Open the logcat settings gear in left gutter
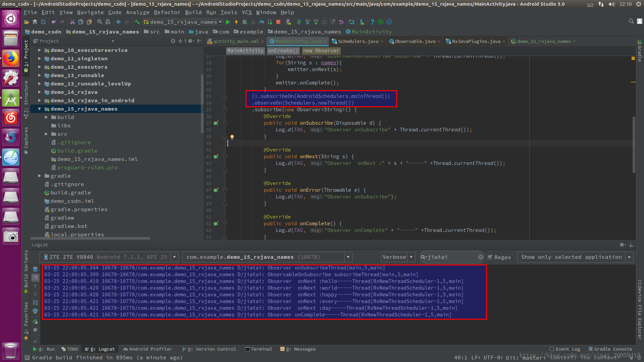Viewport: 644px width, 362px height. [x=35, y=330]
